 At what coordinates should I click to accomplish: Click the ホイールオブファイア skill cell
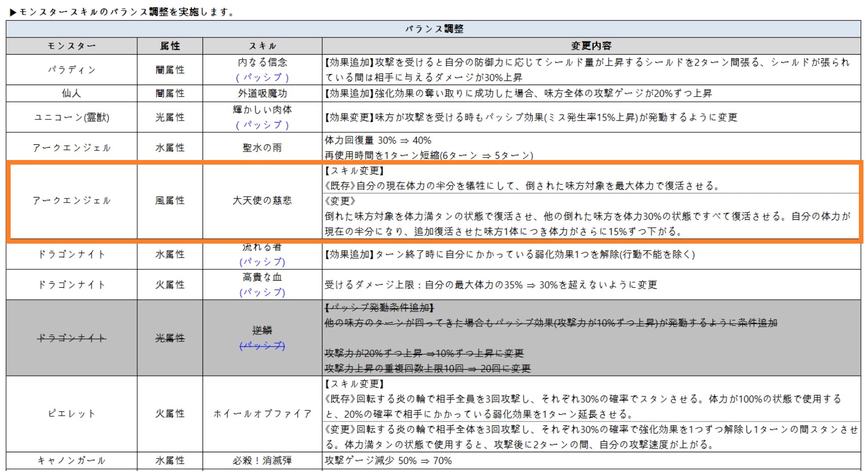click(262, 414)
